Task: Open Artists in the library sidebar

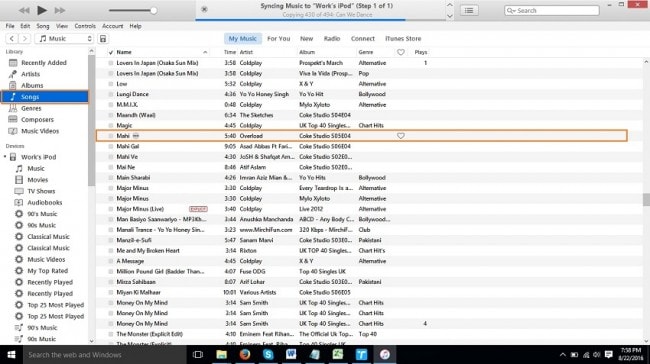Action: tap(30, 74)
